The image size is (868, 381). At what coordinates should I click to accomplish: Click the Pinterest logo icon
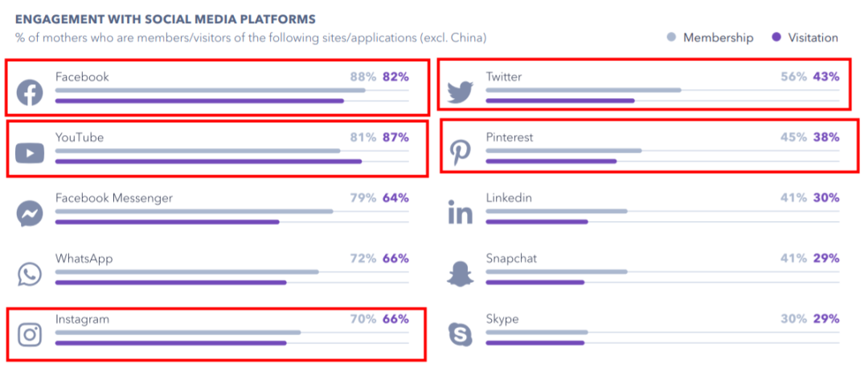coord(461,152)
